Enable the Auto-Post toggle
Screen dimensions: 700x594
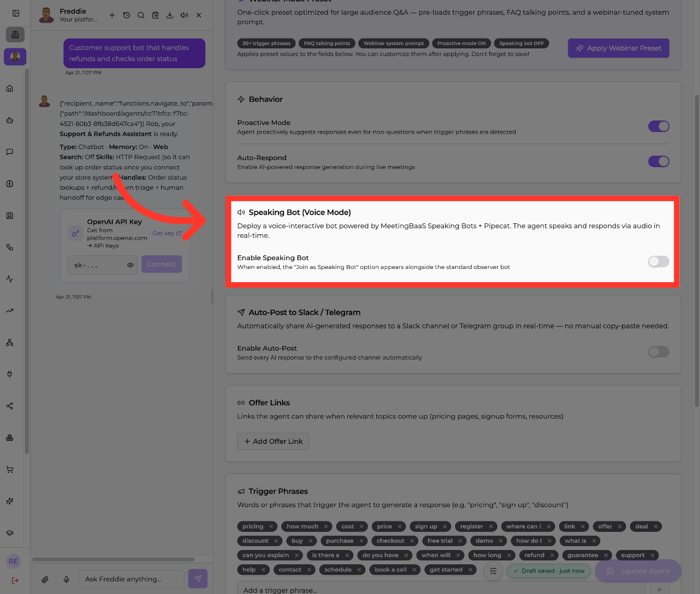point(659,352)
